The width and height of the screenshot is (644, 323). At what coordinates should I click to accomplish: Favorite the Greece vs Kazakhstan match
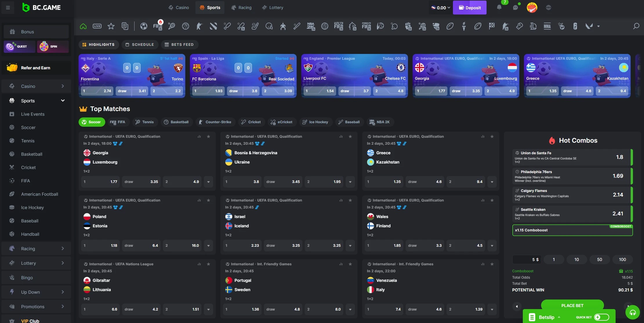tap(492, 136)
